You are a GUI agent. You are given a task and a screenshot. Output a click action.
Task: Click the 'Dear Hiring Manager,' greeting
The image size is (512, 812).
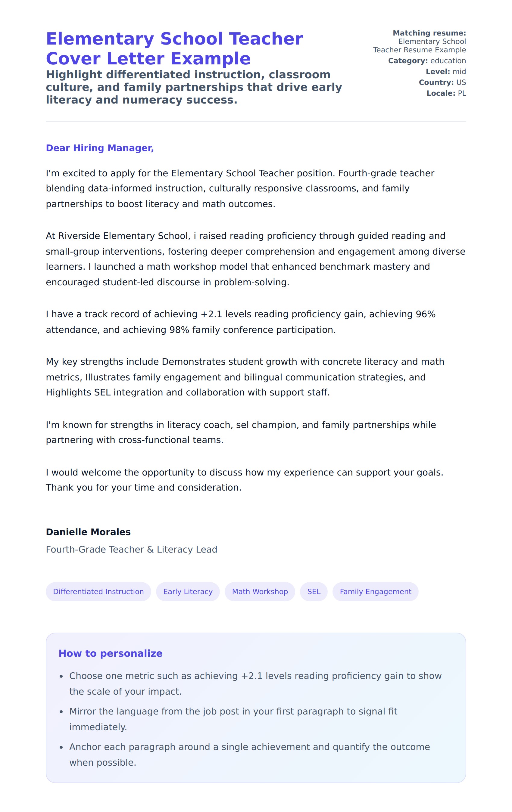click(100, 148)
